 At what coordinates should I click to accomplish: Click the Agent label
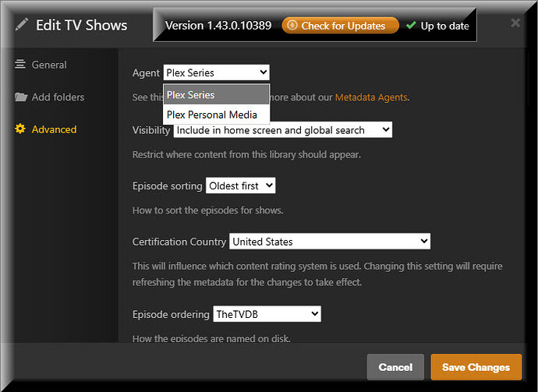pyautogui.click(x=146, y=73)
